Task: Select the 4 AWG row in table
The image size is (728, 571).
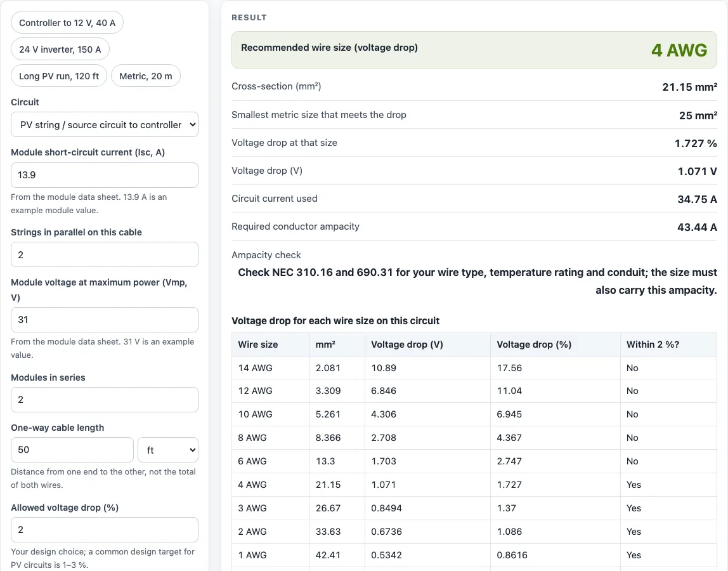Action: tap(474, 485)
